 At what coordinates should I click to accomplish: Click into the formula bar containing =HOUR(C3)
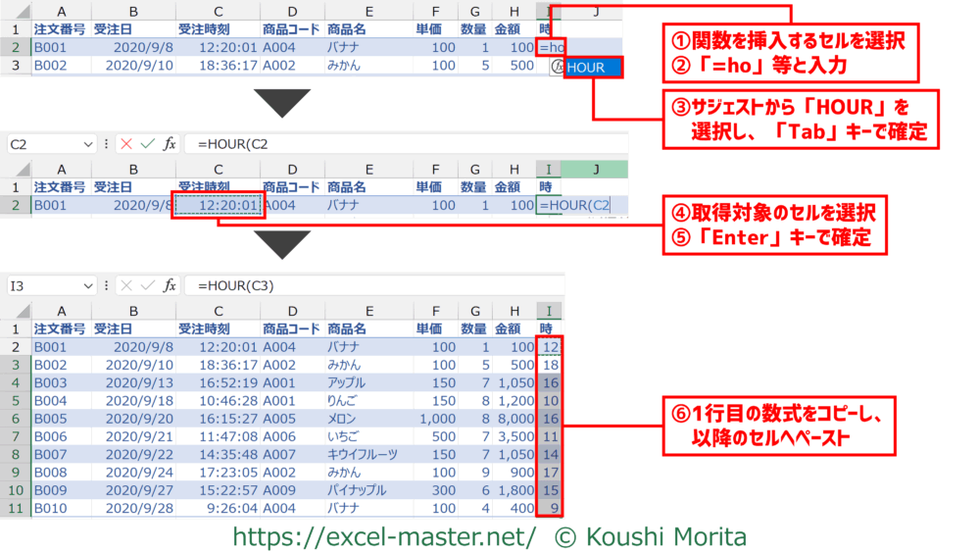click(x=392, y=285)
